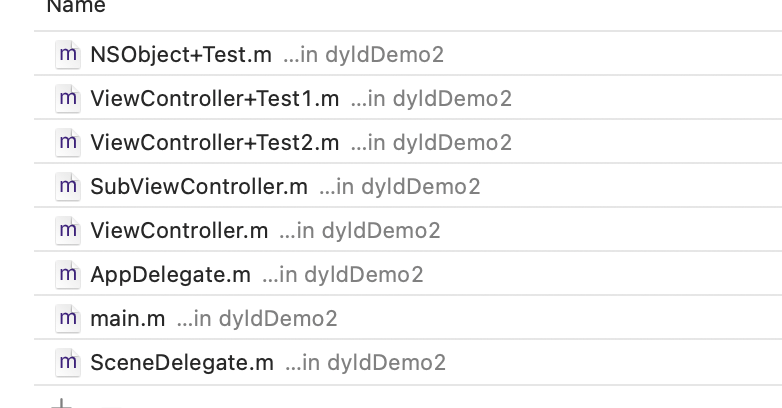Screen dimensions: 782x408
Task: Choose the SubViewController.m filename
Action: [x=198, y=186]
